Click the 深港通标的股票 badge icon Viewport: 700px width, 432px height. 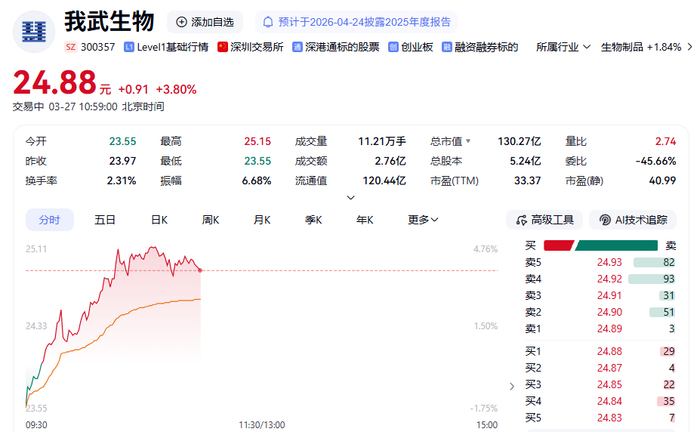[297, 47]
